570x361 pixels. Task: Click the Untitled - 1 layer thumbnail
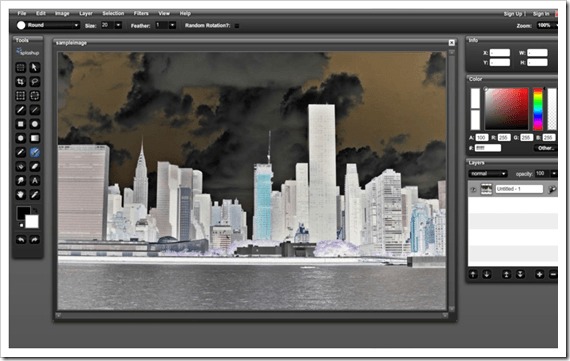pyautogui.click(x=486, y=189)
